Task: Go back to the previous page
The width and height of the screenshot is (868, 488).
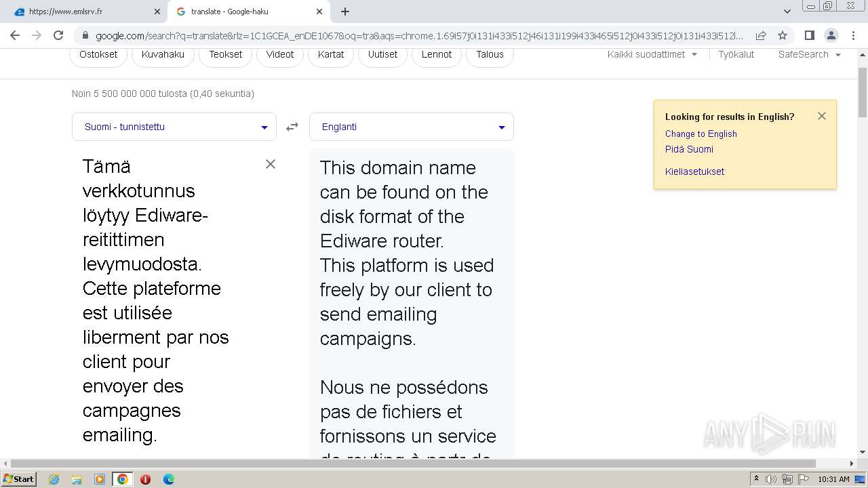Action: pyautogui.click(x=15, y=35)
